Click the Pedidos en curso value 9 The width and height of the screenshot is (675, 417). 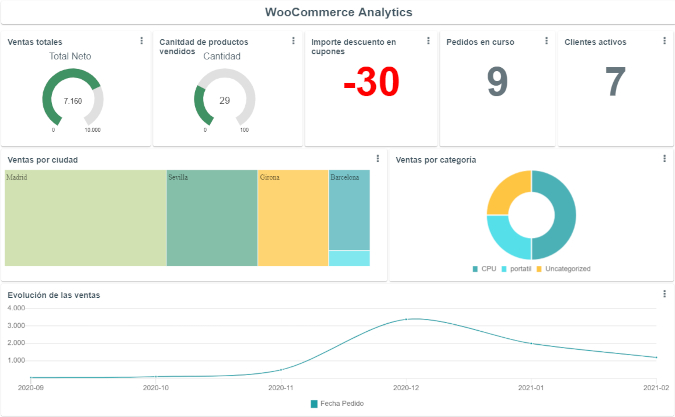pyautogui.click(x=497, y=82)
